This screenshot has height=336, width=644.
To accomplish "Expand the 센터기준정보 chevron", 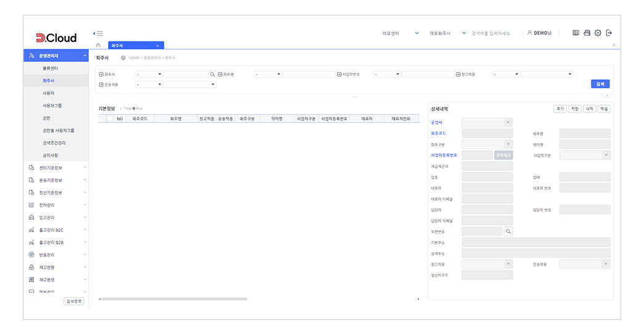I will pyautogui.click(x=85, y=168).
